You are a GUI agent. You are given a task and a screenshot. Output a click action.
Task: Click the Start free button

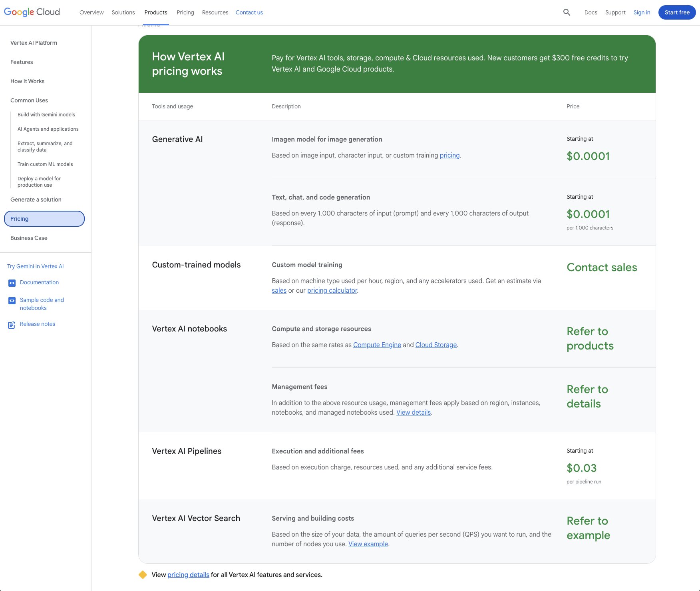pyautogui.click(x=677, y=12)
